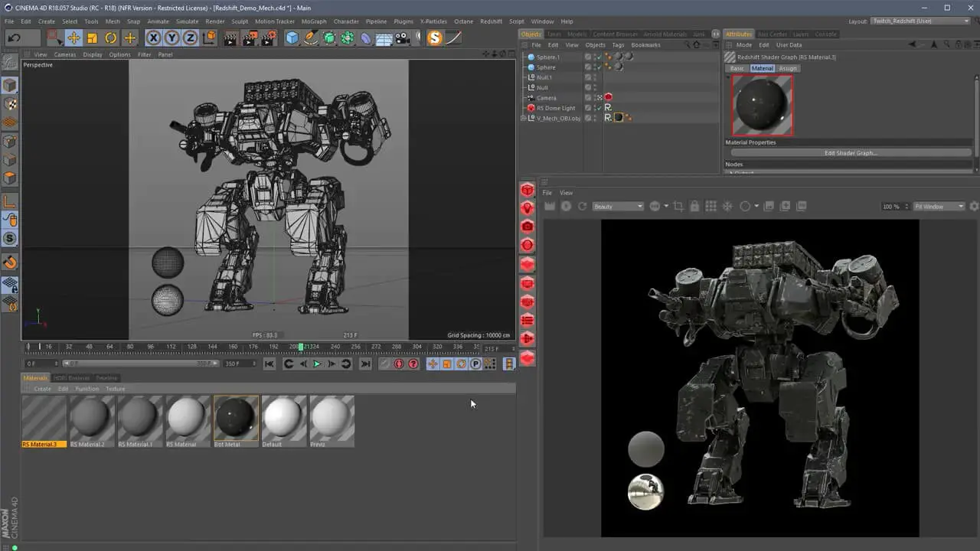Select the Scale tool
Screen dimensions: 980x551
coord(93,37)
